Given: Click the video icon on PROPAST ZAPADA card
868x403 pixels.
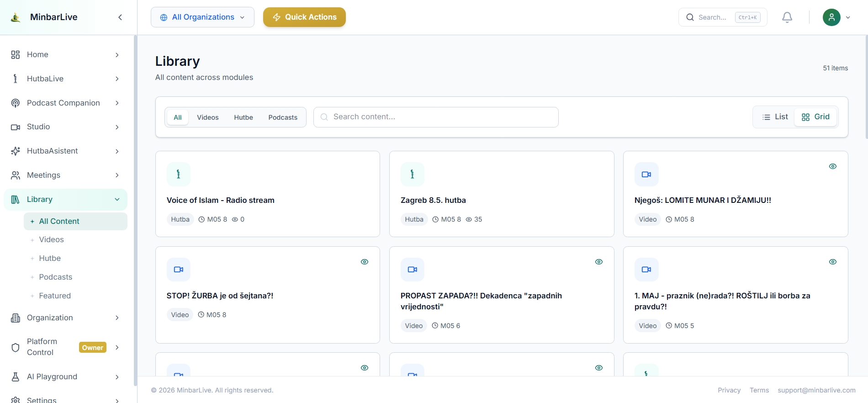Looking at the screenshot, I should [413, 270].
